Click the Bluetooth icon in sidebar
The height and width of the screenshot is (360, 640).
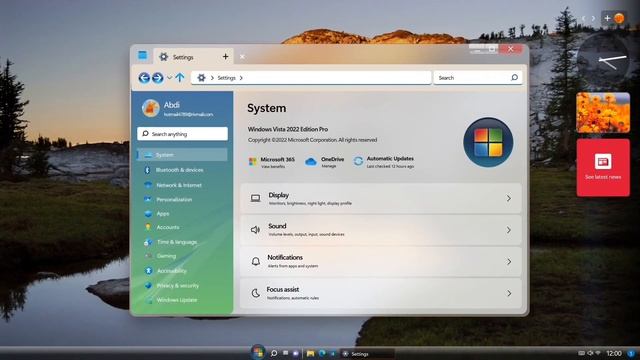point(147,170)
